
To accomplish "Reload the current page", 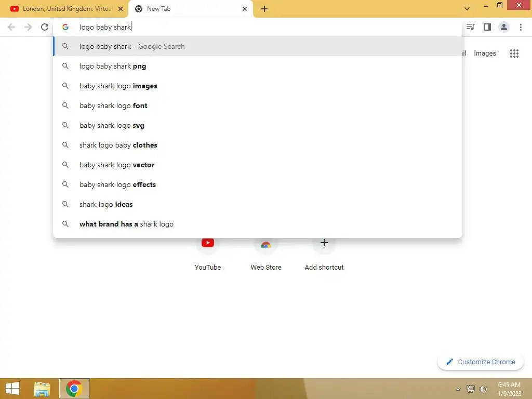I will tap(45, 27).
